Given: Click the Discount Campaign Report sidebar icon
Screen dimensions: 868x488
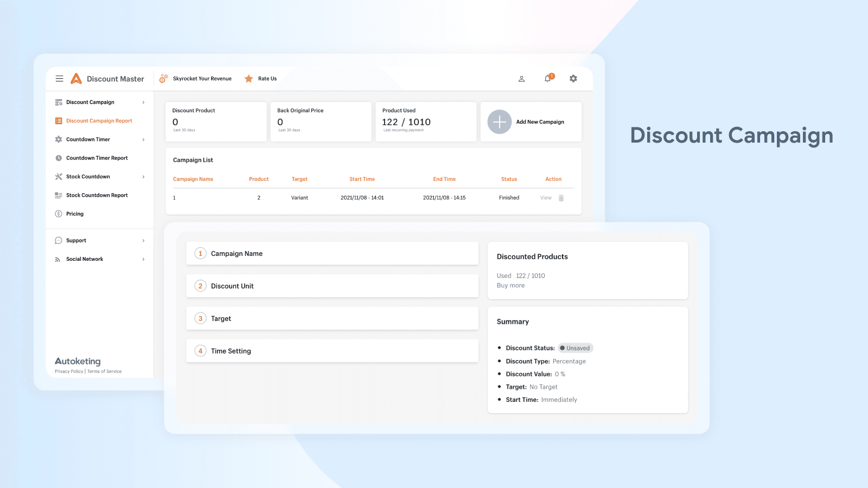Looking at the screenshot, I should pyautogui.click(x=59, y=121).
